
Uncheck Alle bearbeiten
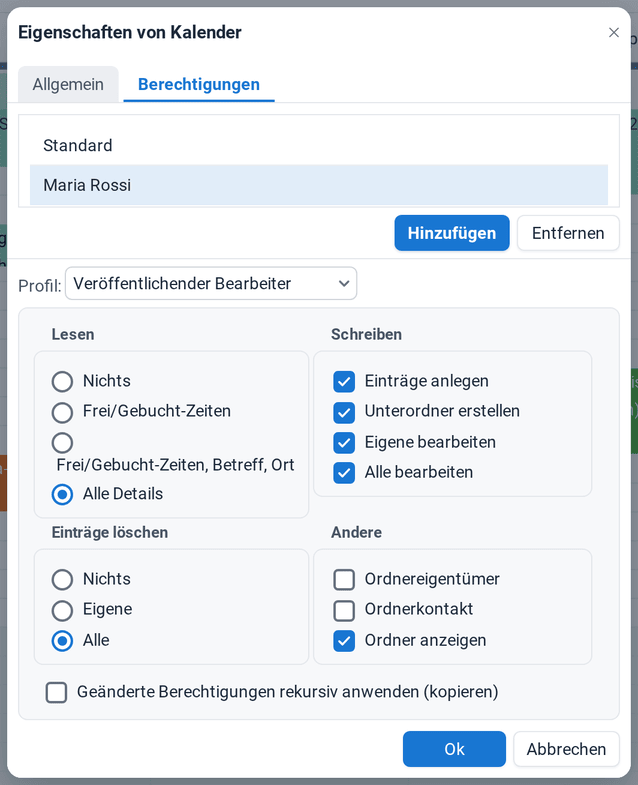[x=344, y=473]
